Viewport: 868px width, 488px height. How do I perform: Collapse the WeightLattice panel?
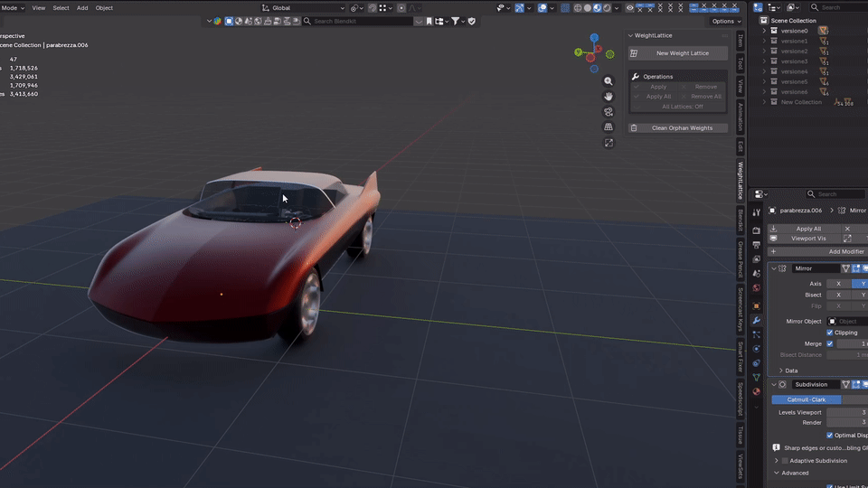tap(630, 35)
